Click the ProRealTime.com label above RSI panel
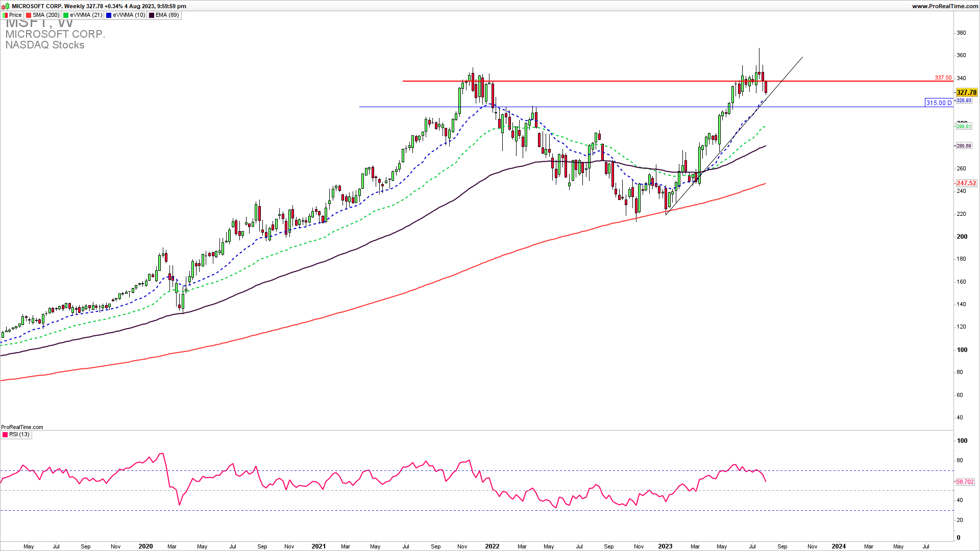980x551 pixels. tap(22, 427)
